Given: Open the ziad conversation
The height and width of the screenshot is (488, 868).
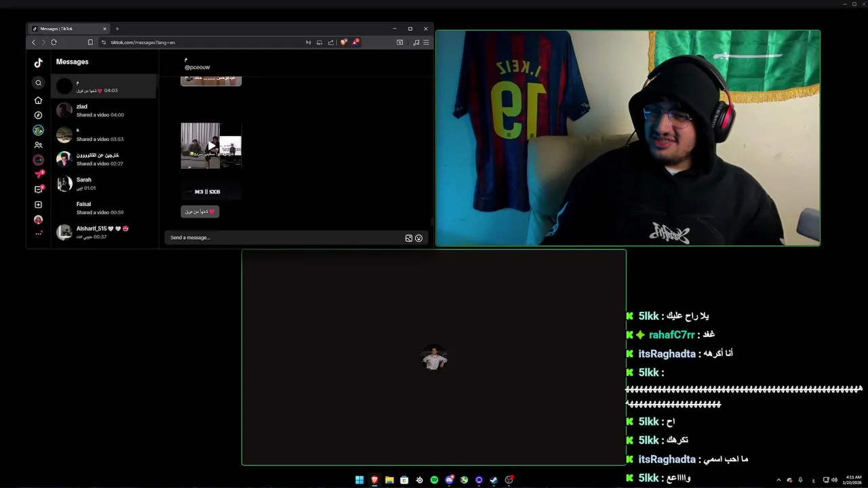Looking at the screenshot, I should coord(105,110).
